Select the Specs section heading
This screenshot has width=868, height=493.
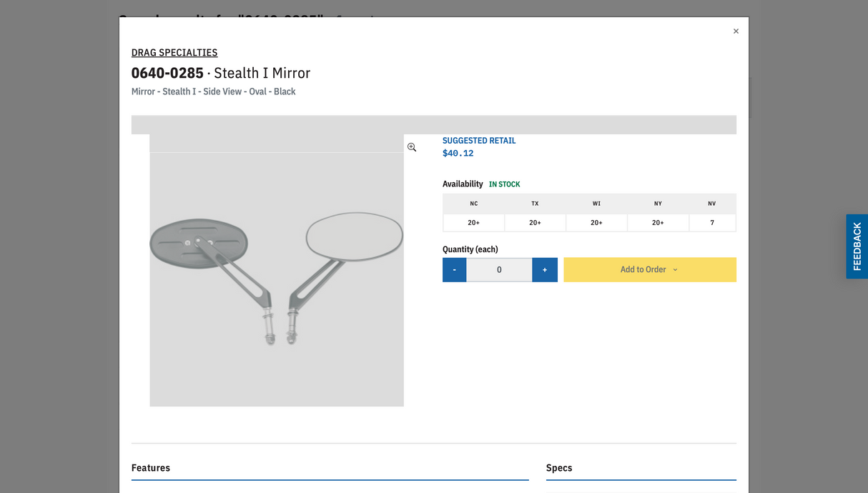(x=559, y=468)
